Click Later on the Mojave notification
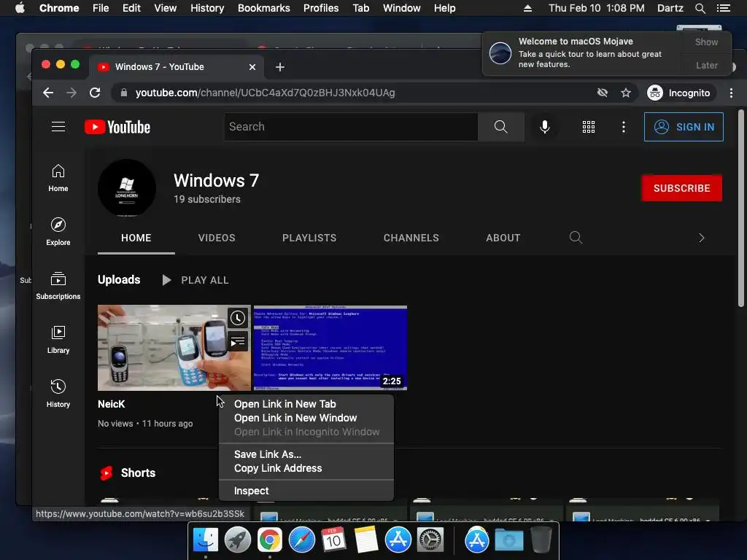 coord(706,65)
